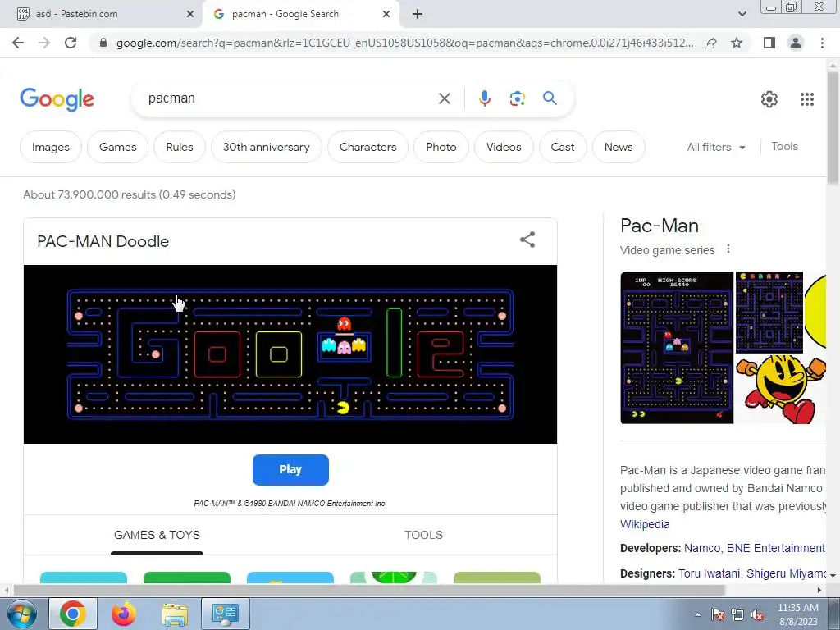Select the Games filter chip
Image resolution: width=840 pixels, height=630 pixels.
tap(118, 147)
